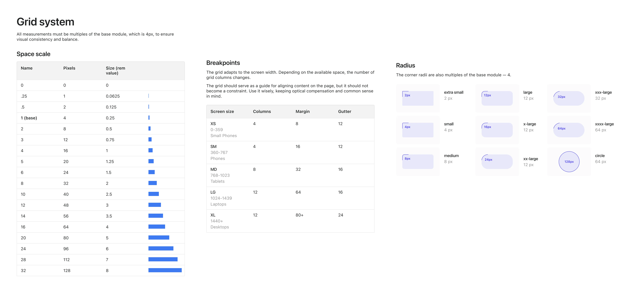The width and height of the screenshot is (644, 292).
Task: Click the Screen size column header
Action: point(222,111)
